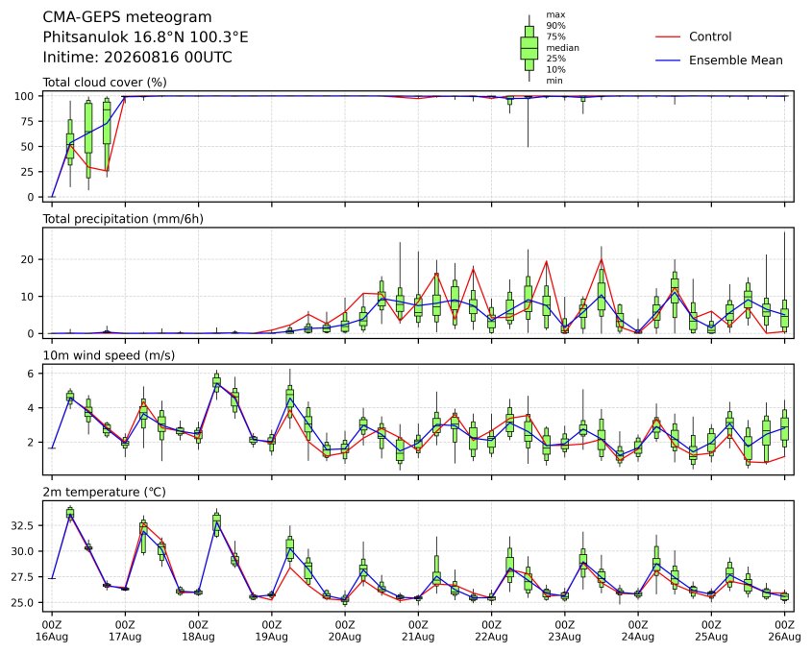This screenshot has width=812, height=653.
Task: Click the '00Z 23Aug' x-axis label
Action: point(565,631)
